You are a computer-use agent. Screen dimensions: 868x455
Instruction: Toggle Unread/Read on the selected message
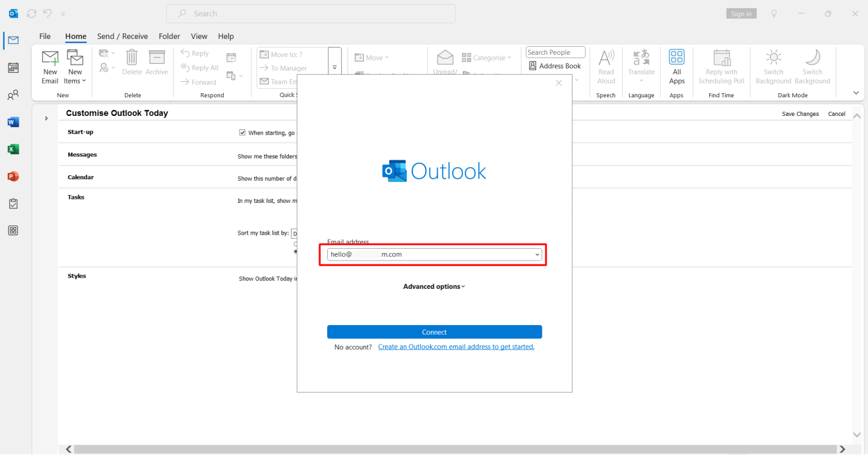tap(445, 62)
